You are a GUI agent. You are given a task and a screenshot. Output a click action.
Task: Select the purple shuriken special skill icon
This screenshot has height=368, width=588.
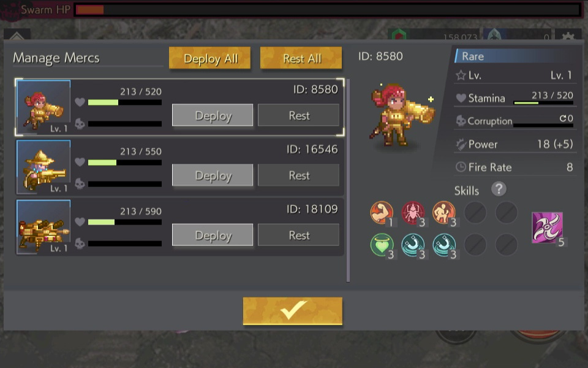547,228
